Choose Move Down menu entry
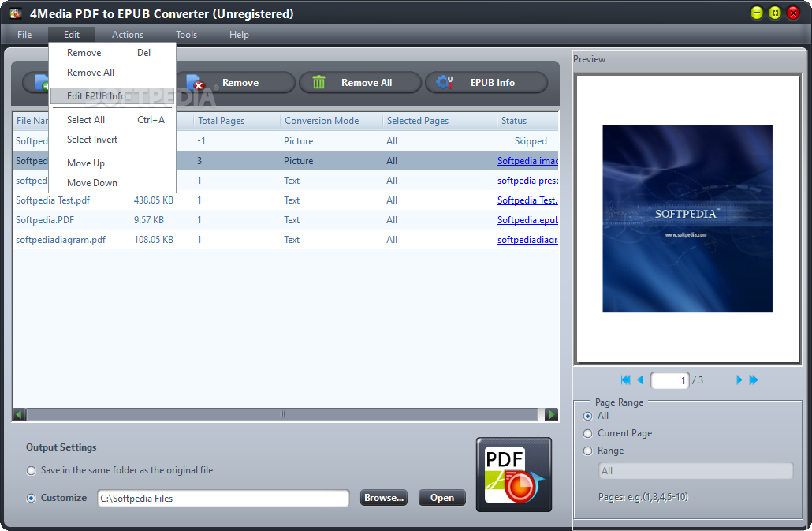This screenshot has height=531, width=812. pos(113,183)
